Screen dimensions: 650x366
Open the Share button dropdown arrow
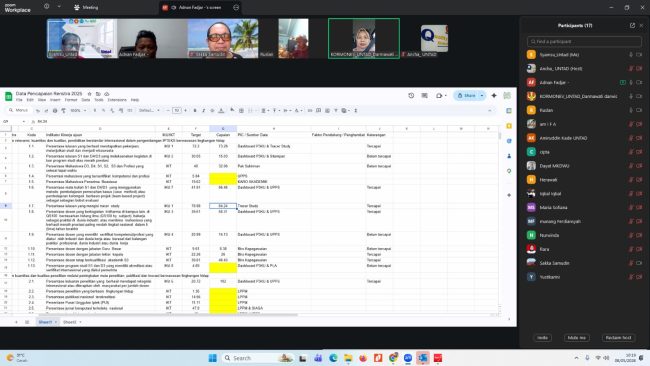click(482, 96)
